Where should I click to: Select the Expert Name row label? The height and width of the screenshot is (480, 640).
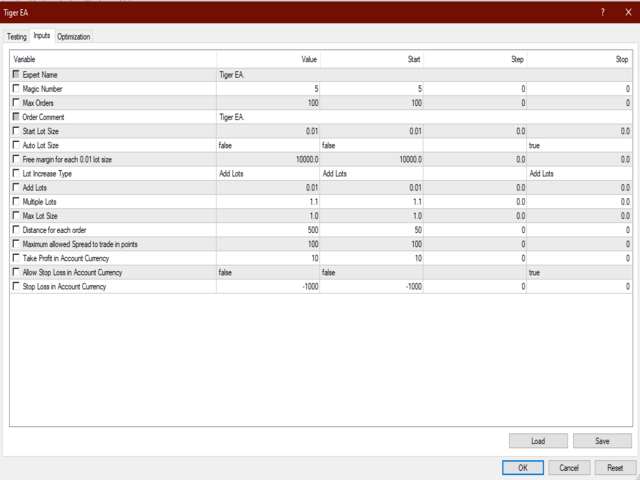click(40, 75)
